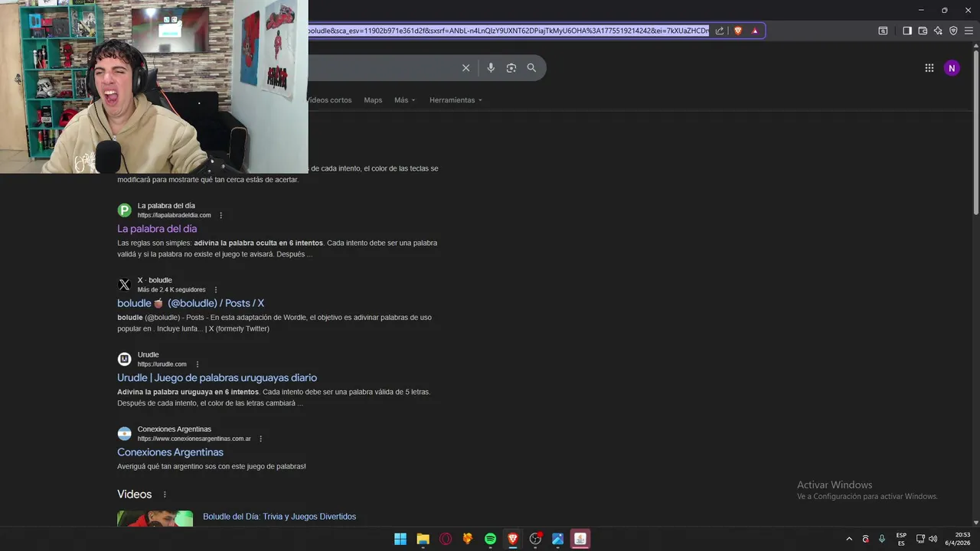Open the Brave Wallet icon

click(x=923, y=31)
